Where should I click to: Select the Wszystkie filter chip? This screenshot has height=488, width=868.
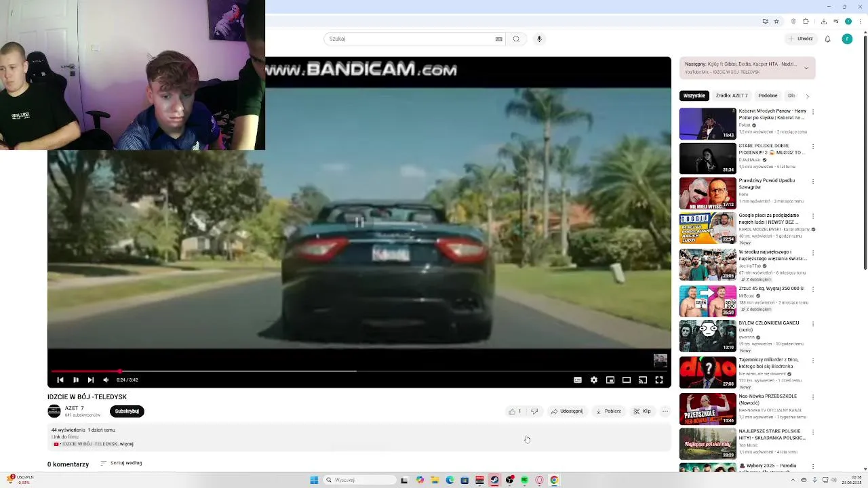click(694, 96)
